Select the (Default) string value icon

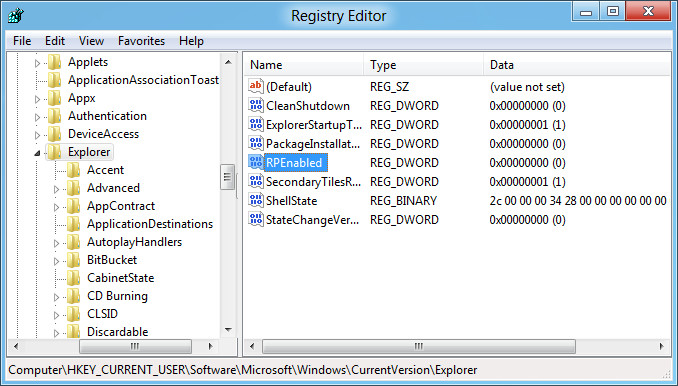coord(256,86)
